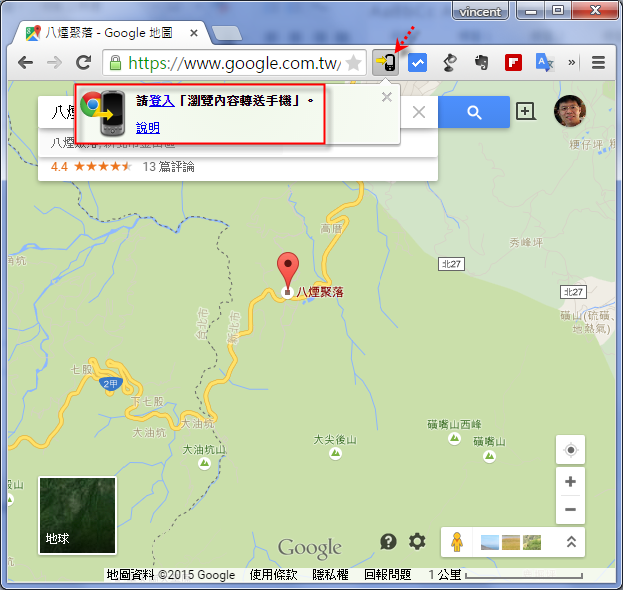Click the 北27 road shield near 秀峰坪
The width and height of the screenshot is (623, 590).
(x=451, y=264)
